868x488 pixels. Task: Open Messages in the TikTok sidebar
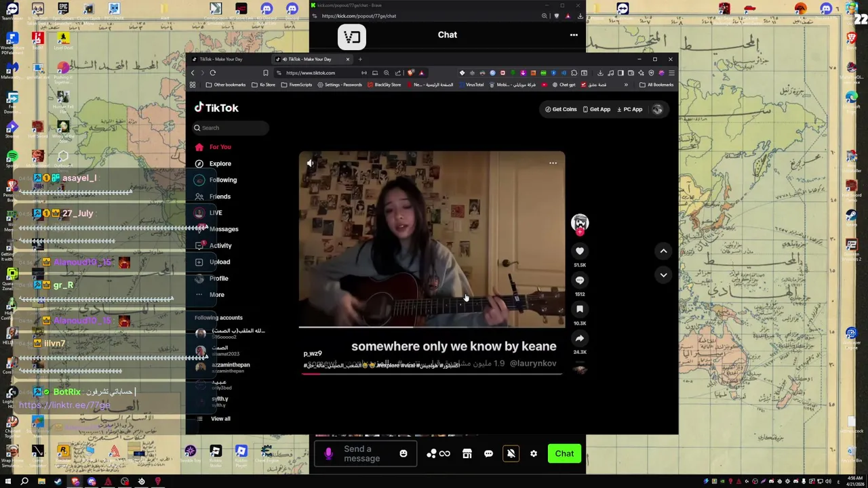point(216,229)
